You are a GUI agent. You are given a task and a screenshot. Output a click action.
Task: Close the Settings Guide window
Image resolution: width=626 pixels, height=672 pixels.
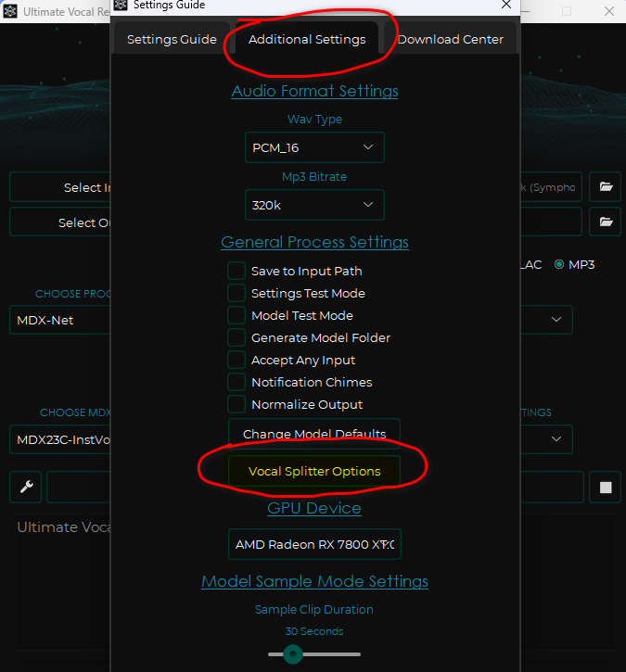(x=506, y=5)
